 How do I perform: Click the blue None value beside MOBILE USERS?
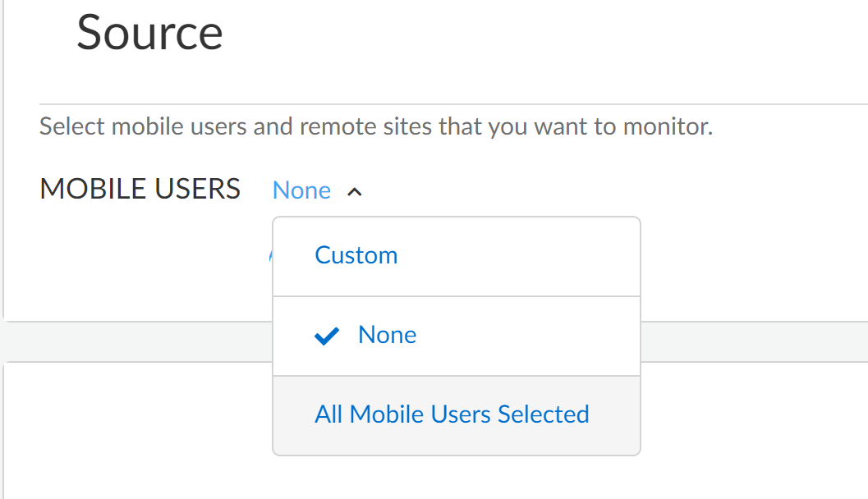(x=301, y=190)
